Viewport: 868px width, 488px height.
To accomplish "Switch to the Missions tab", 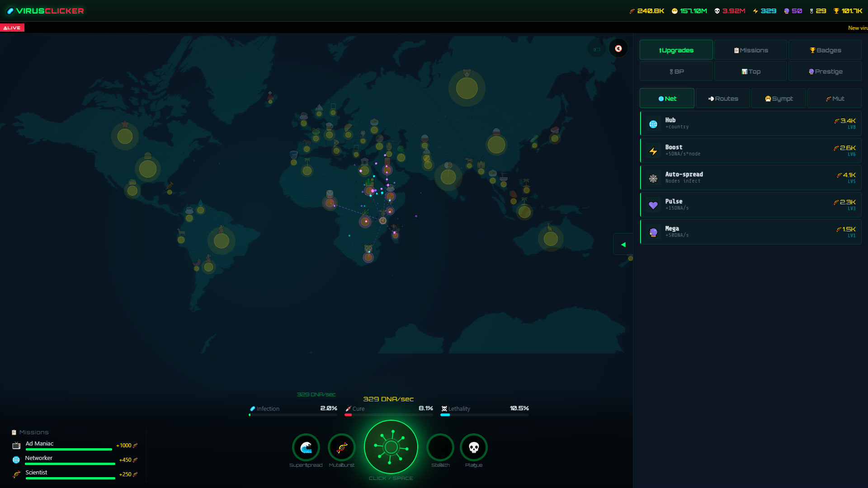I will [x=750, y=50].
